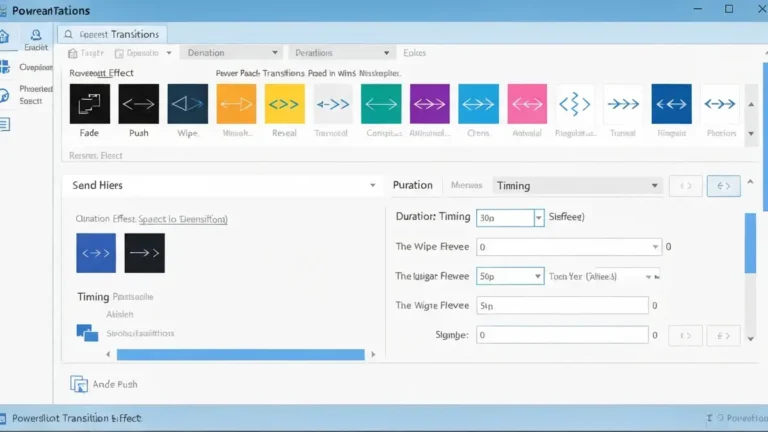The image size is (768, 432).
Task: Collapse the timing panel with up chevron
Action: 750,182
